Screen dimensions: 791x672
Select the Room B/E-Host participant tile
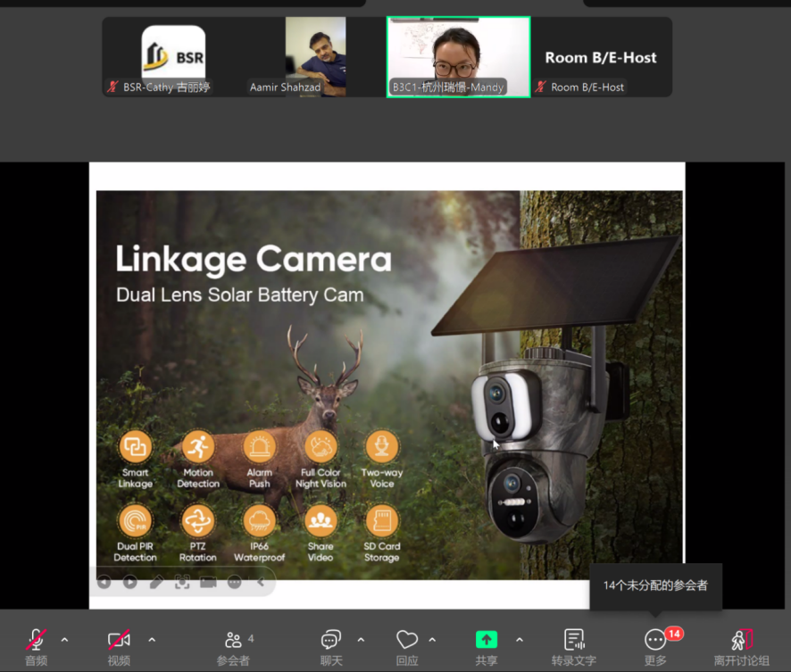(601, 57)
